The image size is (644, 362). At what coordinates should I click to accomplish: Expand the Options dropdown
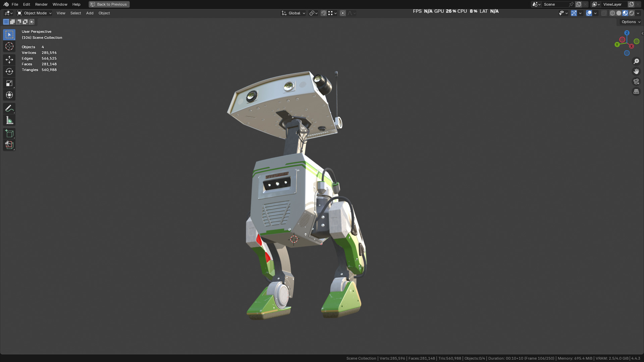coord(631,22)
